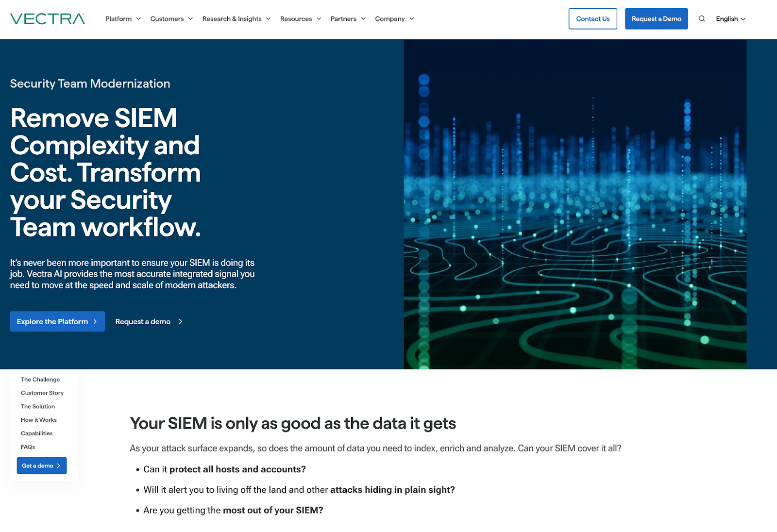Expand the Customers chevron arrow

pyautogui.click(x=190, y=19)
